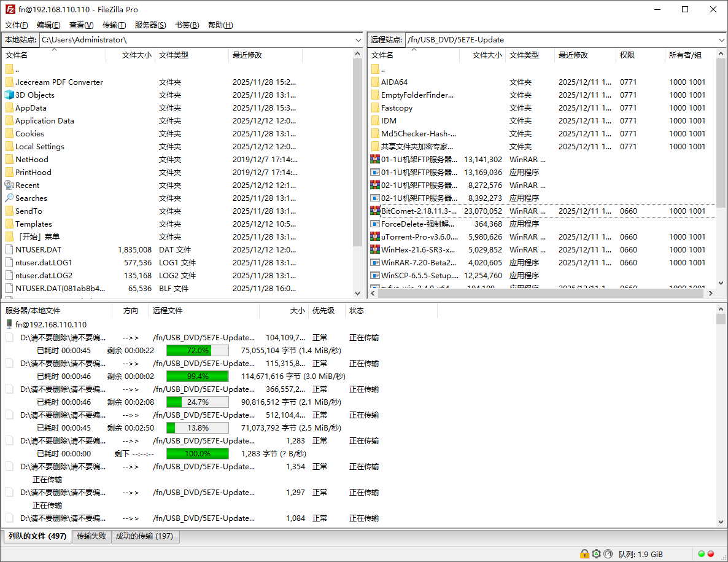Image resolution: width=728 pixels, height=562 pixels.
Task: Open the 本地站点 path dropdown arrow
Action: [x=358, y=40]
